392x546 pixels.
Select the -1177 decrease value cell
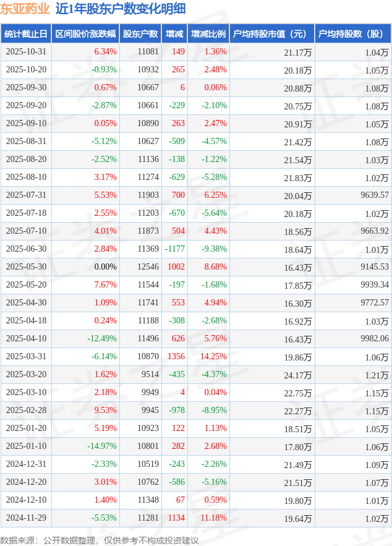174,249
